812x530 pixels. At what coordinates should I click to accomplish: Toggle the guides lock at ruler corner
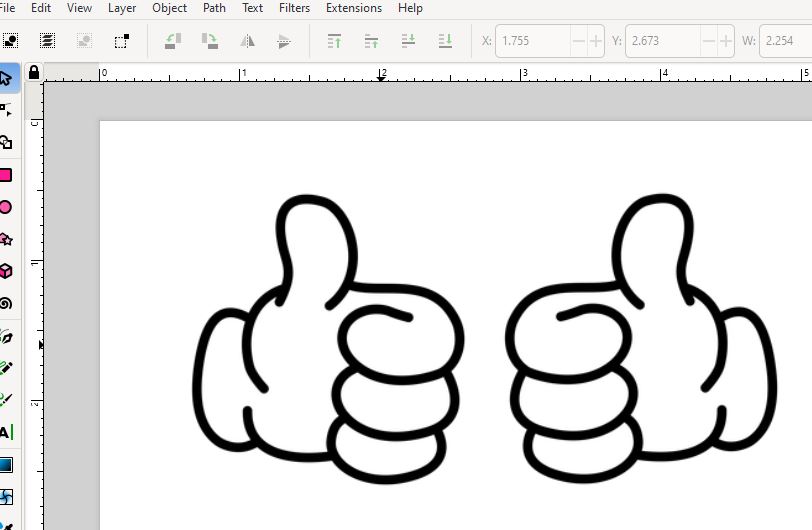point(34,73)
